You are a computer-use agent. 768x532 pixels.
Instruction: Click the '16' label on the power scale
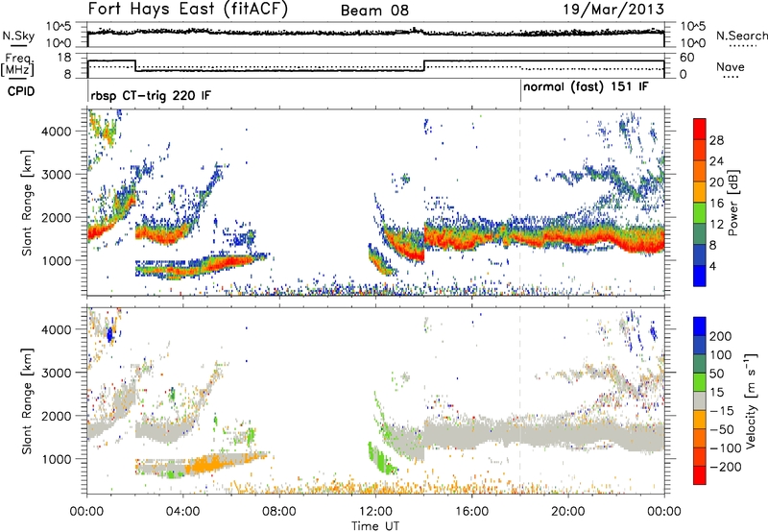(716, 204)
